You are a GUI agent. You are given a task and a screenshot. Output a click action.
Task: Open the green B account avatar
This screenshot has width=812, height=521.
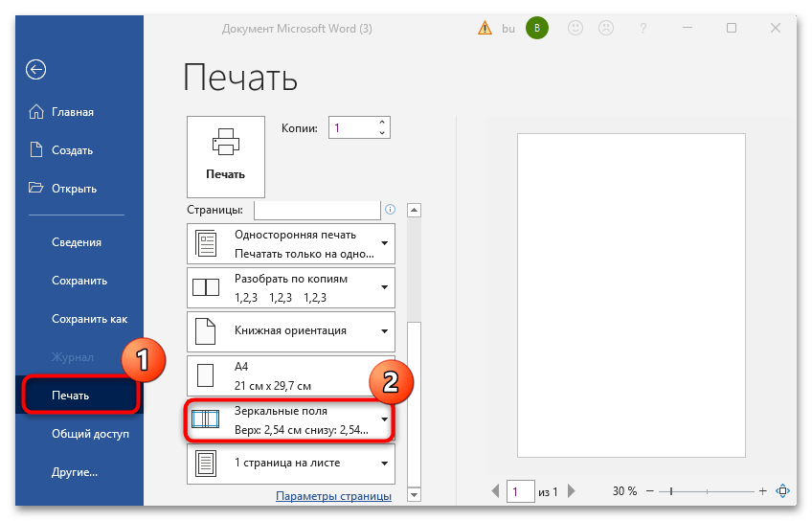pos(537,28)
